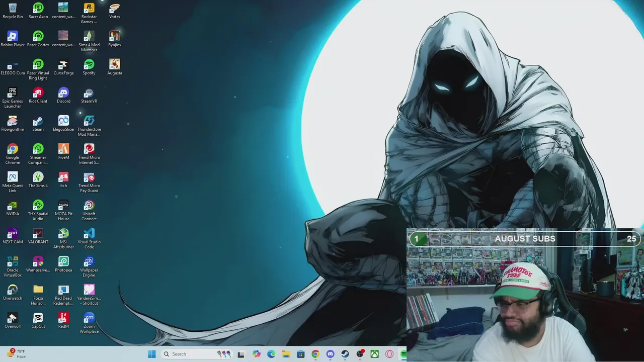Click the Trend Micro Internet Security icon
644x362 pixels.
(x=89, y=154)
